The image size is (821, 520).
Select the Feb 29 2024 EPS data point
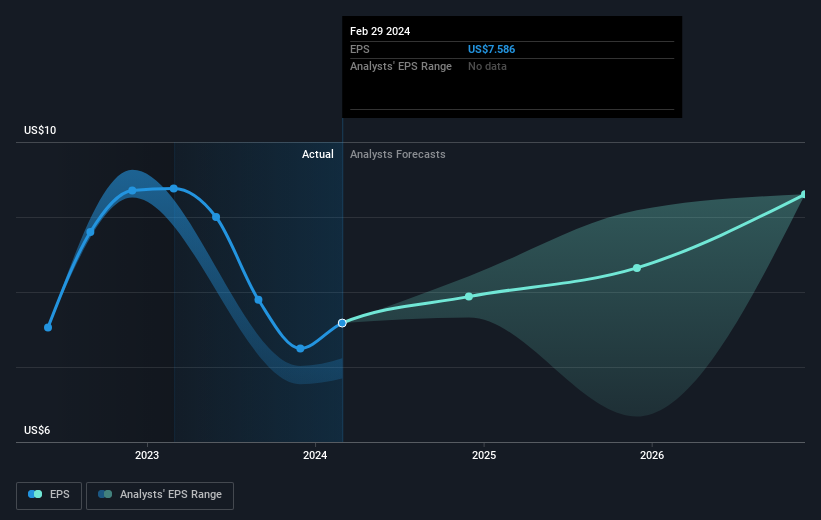pyautogui.click(x=342, y=323)
